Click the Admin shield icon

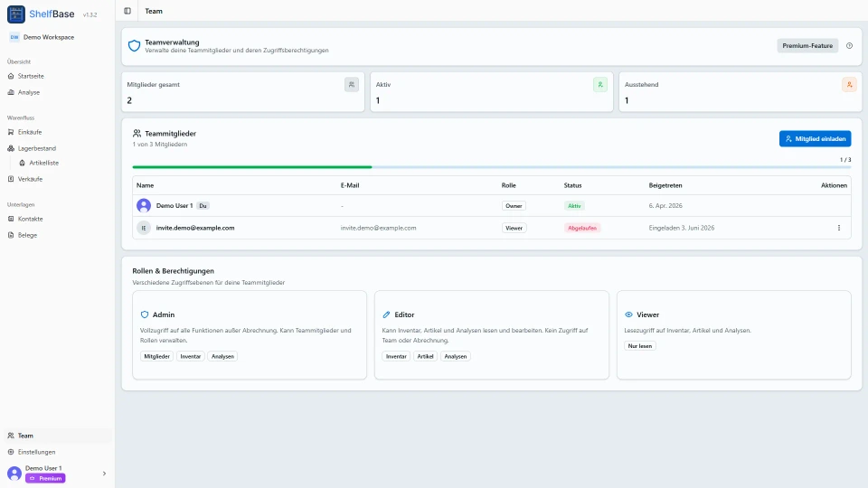(145, 314)
